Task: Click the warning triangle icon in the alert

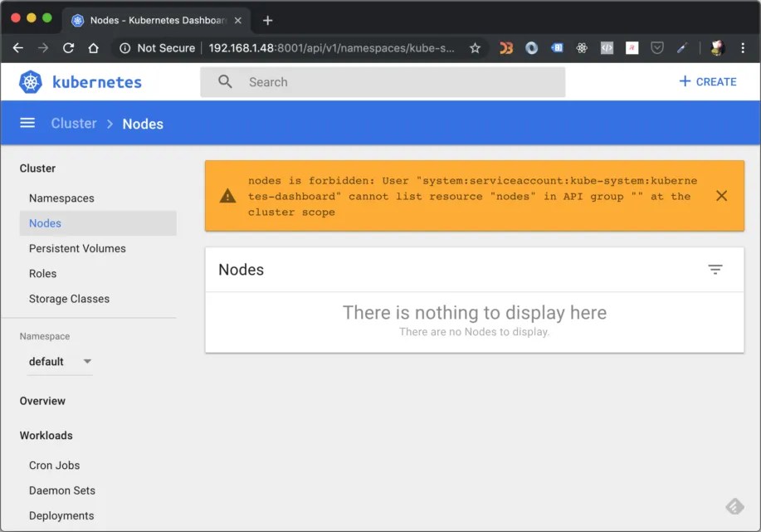Action: pyautogui.click(x=227, y=196)
